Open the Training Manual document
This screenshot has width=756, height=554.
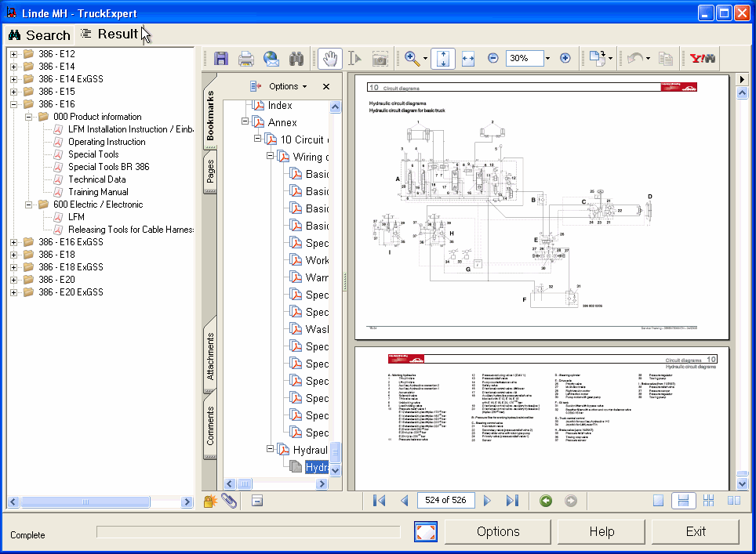click(98, 192)
